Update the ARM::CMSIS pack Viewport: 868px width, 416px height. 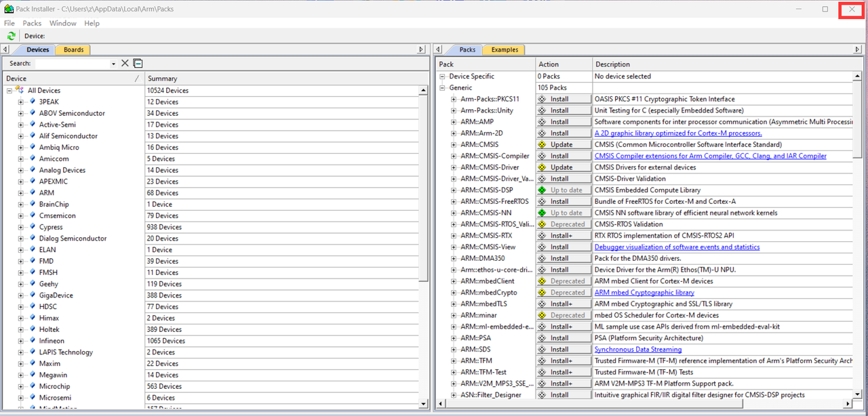coord(564,144)
